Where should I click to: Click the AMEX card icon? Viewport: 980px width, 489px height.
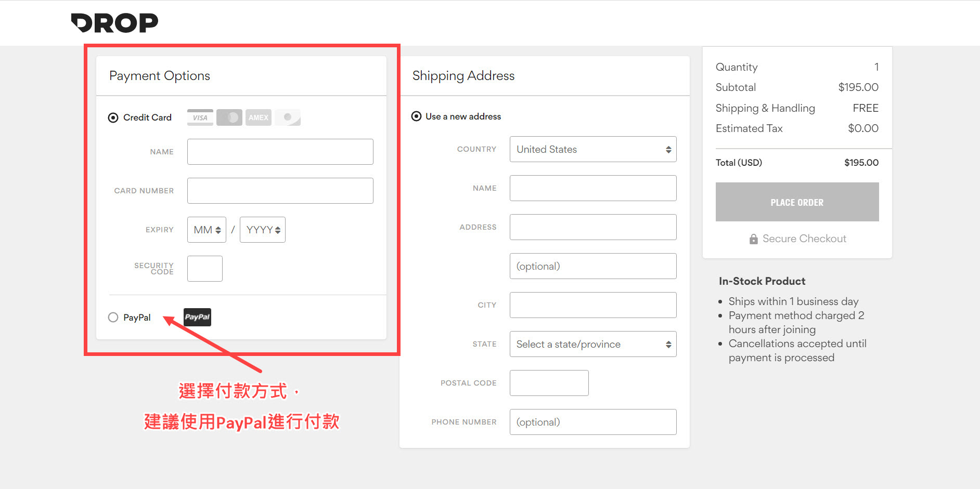click(x=259, y=117)
